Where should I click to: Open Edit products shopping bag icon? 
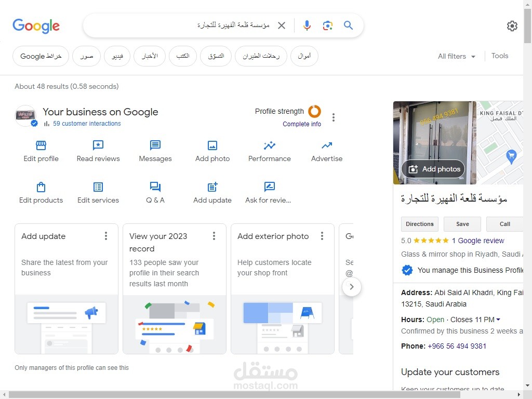41,187
